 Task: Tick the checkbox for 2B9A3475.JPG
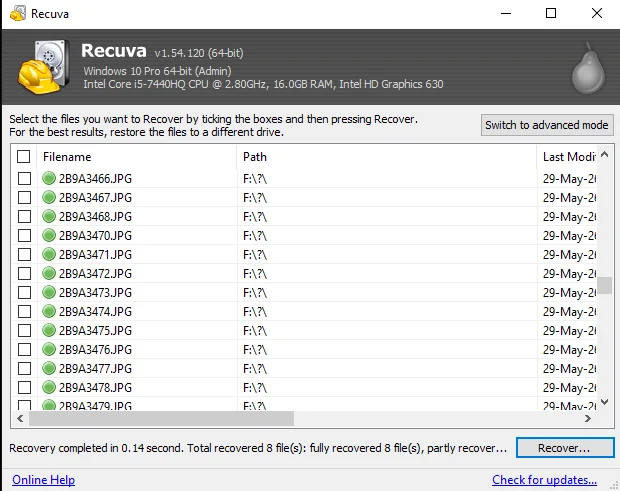pos(25,330)
